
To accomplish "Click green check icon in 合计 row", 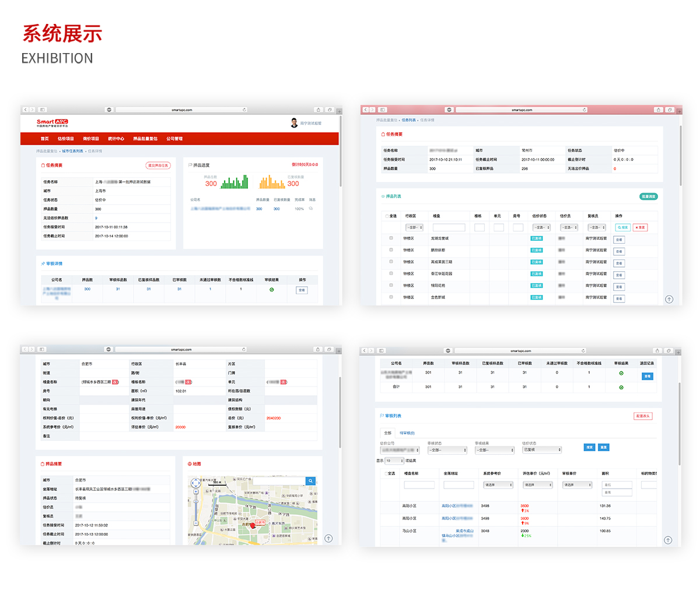I will click(x=621, y=387).
